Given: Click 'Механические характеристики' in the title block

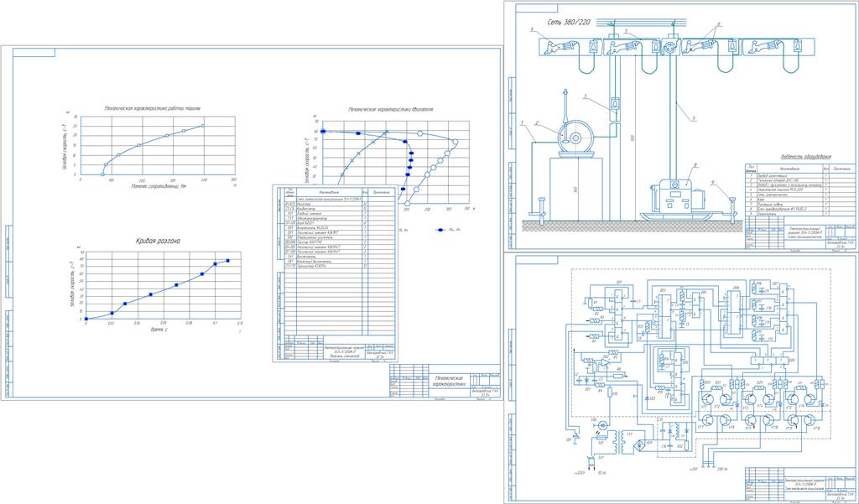Looking at the screenshot, I should [x=450, y=381].
